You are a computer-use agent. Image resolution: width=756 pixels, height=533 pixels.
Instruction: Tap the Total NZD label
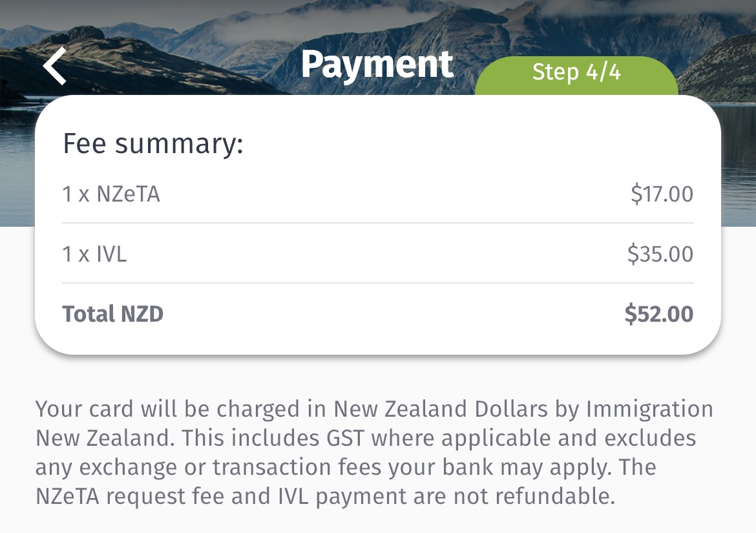click(113, 314)
